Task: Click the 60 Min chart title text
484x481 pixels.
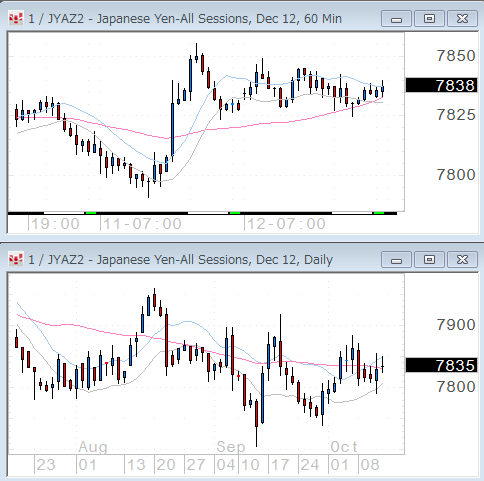Action: point(185,19)
